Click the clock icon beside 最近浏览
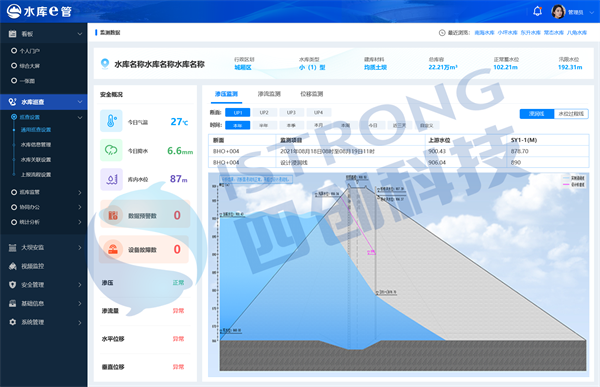This screenshot has width=600, height=387. point(442,33)
